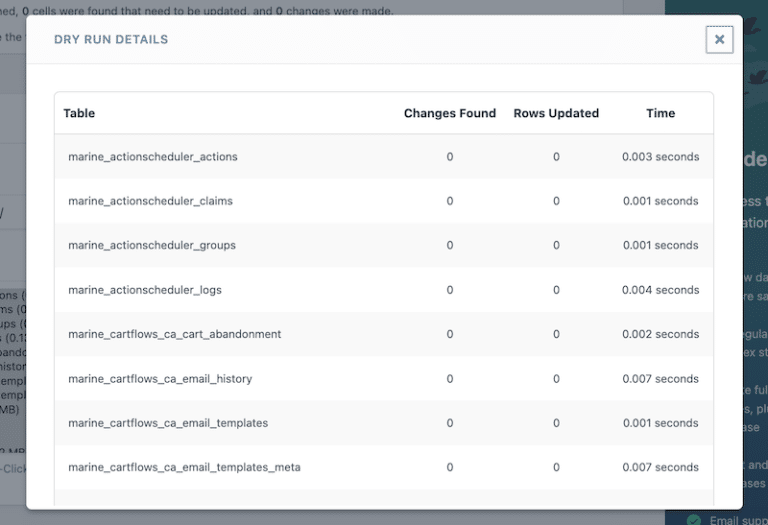
Task: Select the marine_actionscheduler_claims table row
Action: tap(150, 201)
